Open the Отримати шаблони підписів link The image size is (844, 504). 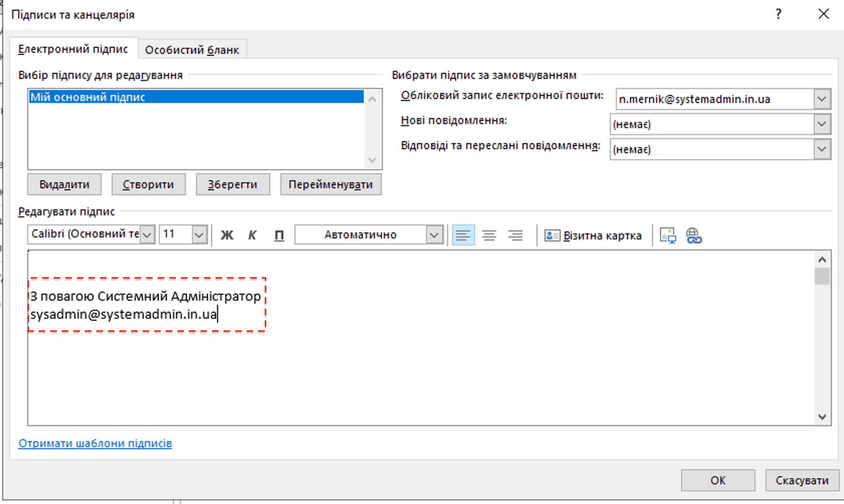click(95, 443)
